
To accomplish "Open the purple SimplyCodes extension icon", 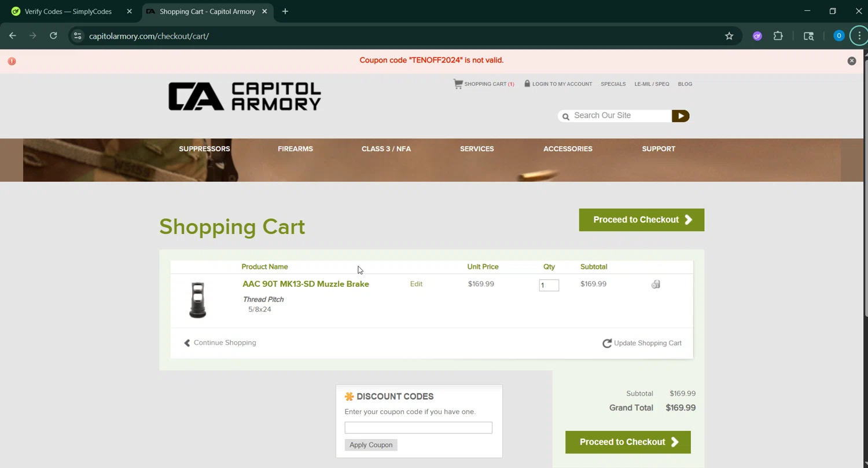I will [x=757, y=36].
